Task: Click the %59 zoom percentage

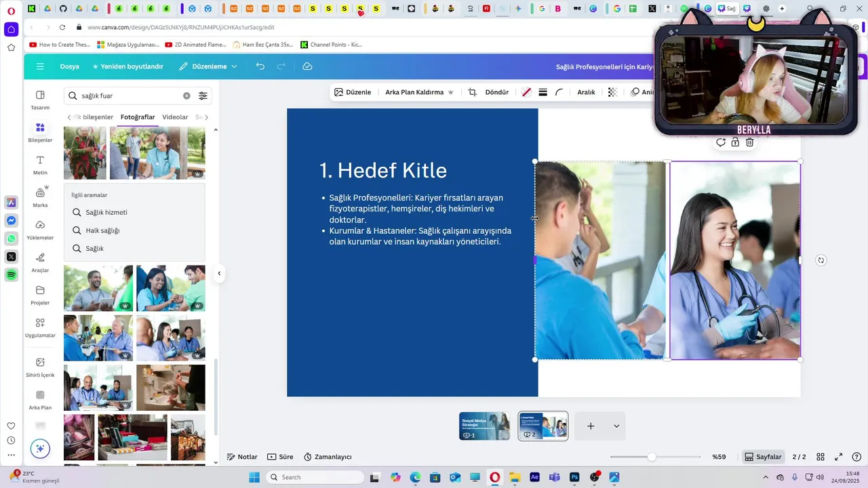Action: [x=719, y=457]
